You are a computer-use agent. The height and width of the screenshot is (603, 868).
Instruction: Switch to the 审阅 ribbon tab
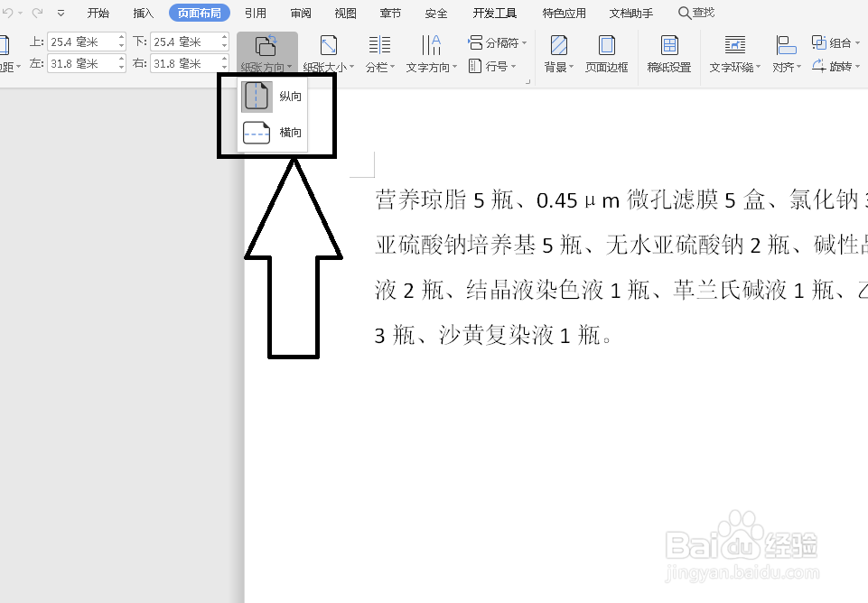point(300,12)
